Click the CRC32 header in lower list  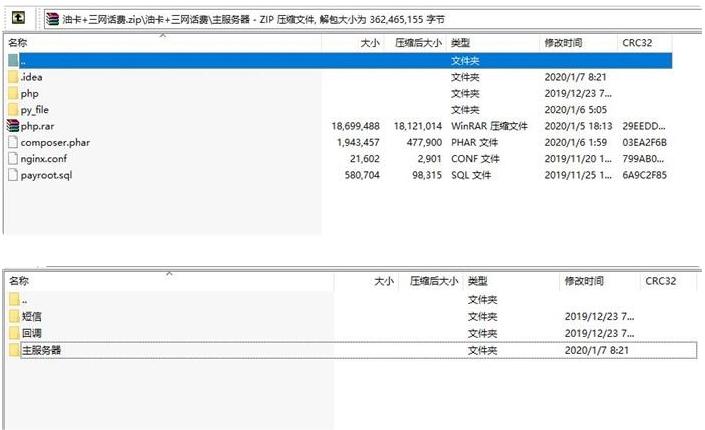pyautogui.click(x=660, y=282)
